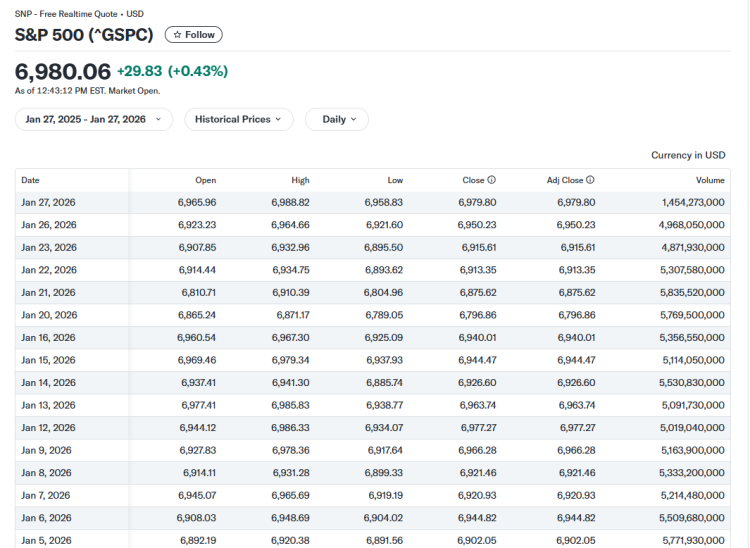
Task: Click the 6,980.06 current price
Action: pos(62,71)
